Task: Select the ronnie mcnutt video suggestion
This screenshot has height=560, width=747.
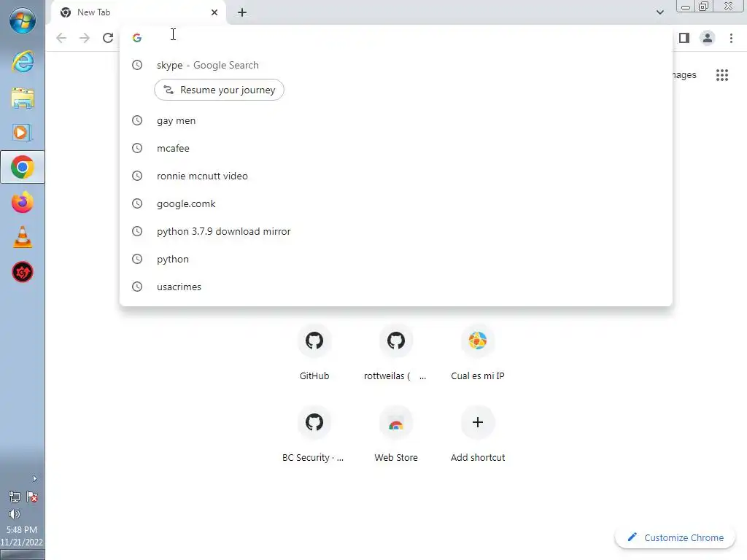Action: click(x=396, y=176)
